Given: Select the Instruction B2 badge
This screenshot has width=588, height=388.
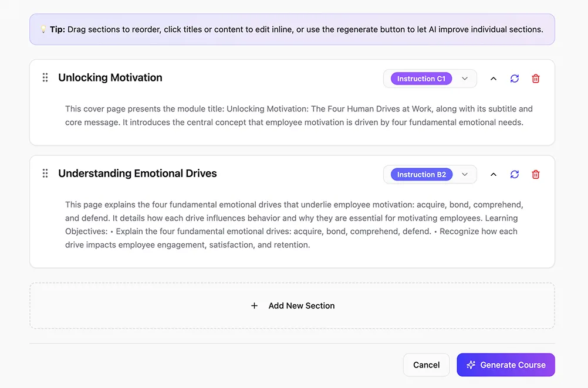Looking at the screenshot, I should [421, 175].
